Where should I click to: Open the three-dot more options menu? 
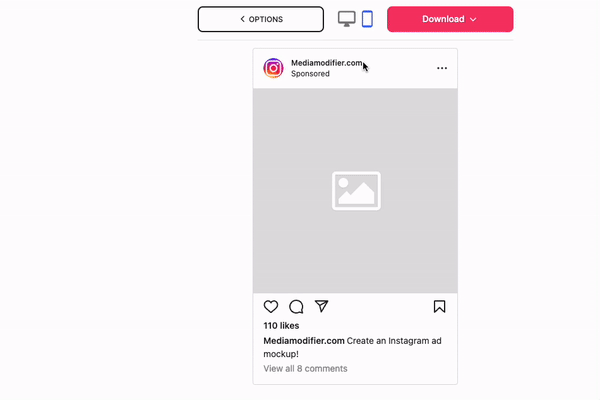click(442, 68)
